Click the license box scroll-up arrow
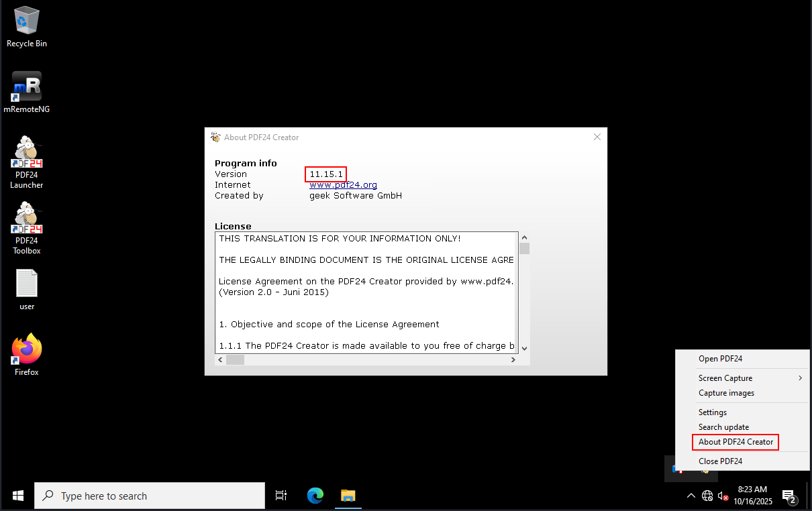This screenshot has height=511, width=812. (x=524, y=237)
